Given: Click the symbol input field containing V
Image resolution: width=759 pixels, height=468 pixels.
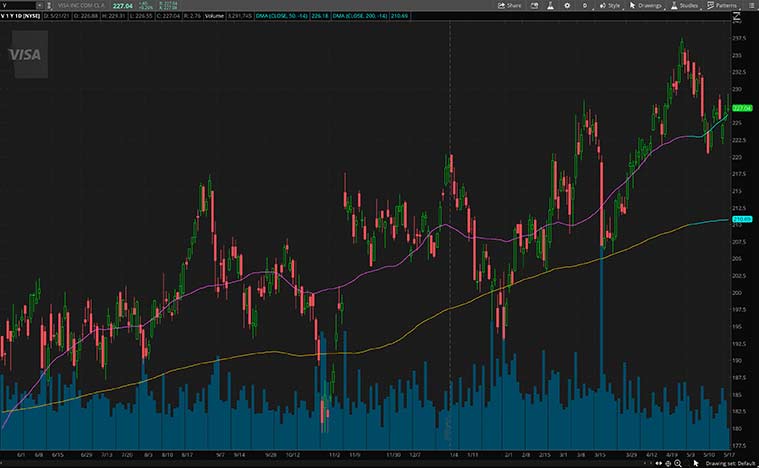Looking at the screenshot, I should [x=18, y=5].
